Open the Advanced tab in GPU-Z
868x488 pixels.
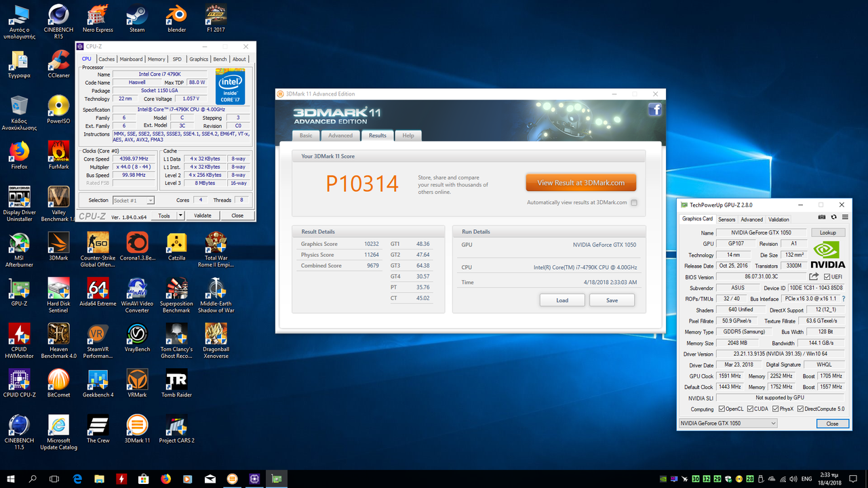(x=751, y=219)
